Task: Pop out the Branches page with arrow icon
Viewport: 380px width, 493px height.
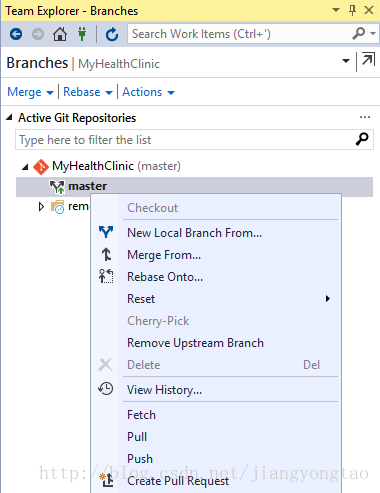Action: (x=368, y=60)
